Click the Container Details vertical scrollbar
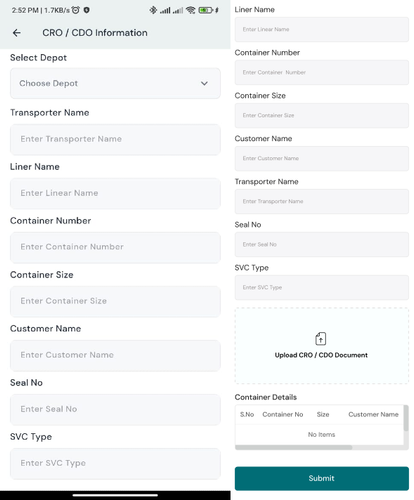 tap(406, 418)
